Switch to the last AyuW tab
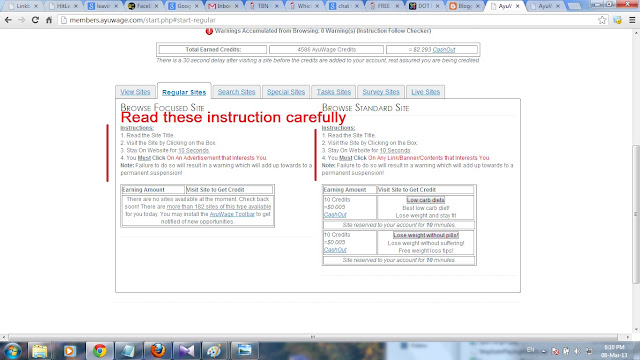The image size is (640, 360). tap(545, 6)
